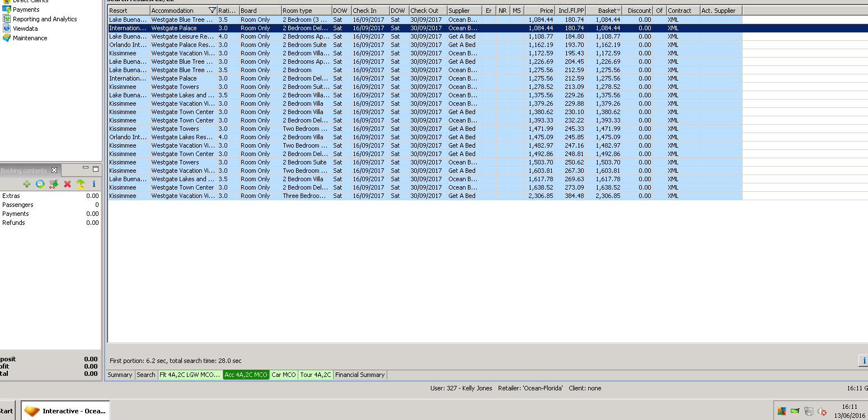
Task: Switch to the Summary tab
Action: [x=120, y=375]
